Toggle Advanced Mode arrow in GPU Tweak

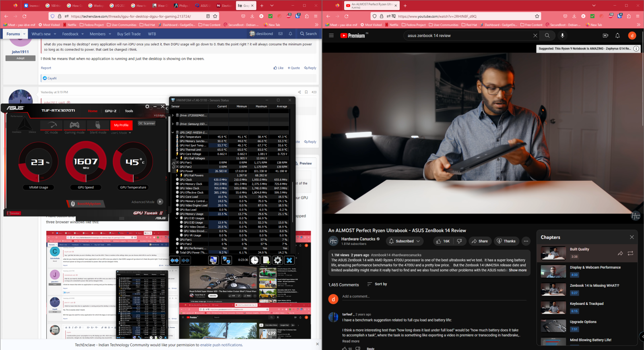point(160,202)
